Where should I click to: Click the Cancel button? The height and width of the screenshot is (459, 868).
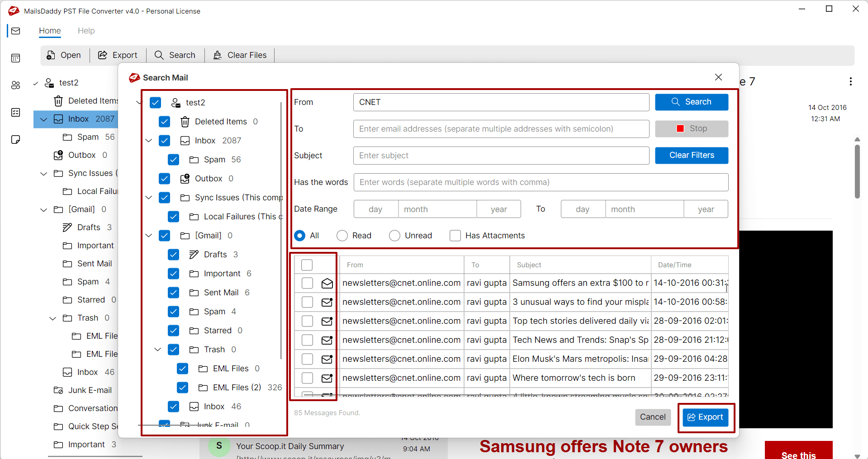(653, 417)
